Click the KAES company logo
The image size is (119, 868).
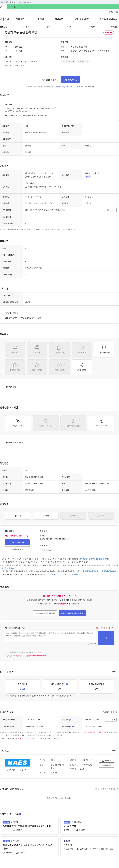[x=17, y=763]
